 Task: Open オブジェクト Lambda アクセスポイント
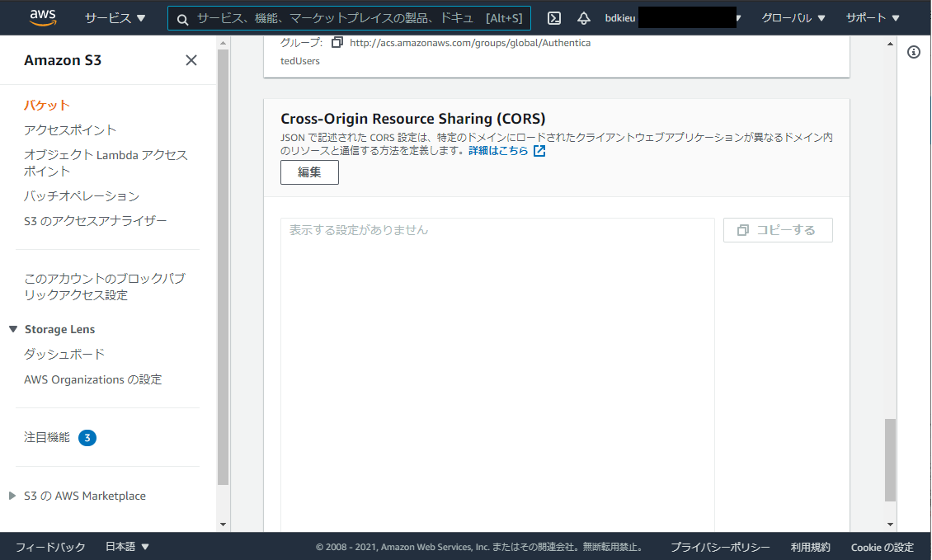(106, 163)
